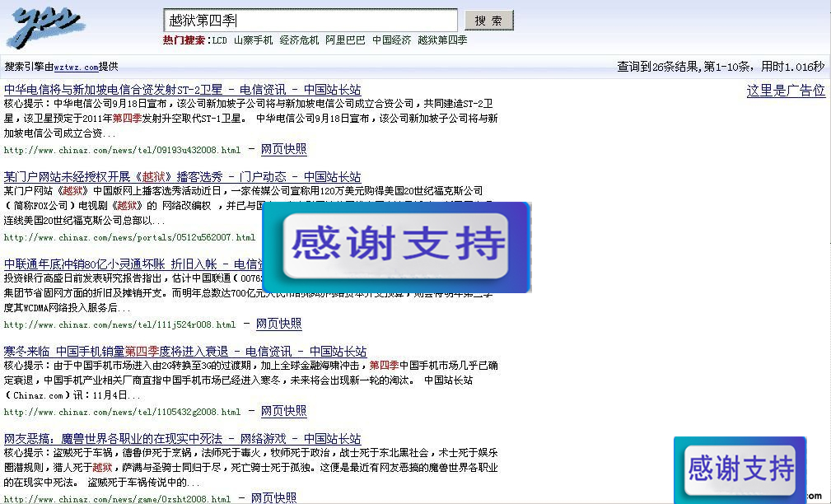Image resolution: width=831 pixels, height=504 pixels.
Task: Select hot search term 阿里巴巴
Action: point(346,40)
